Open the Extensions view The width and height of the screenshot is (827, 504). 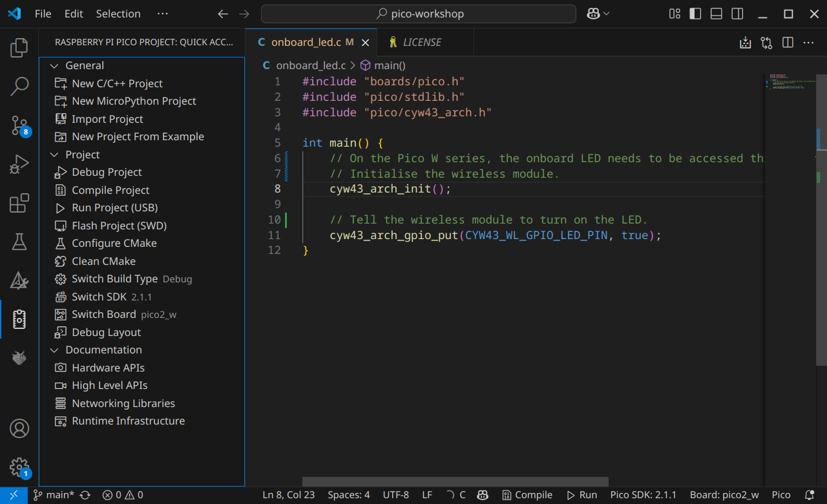coord(19,204)
